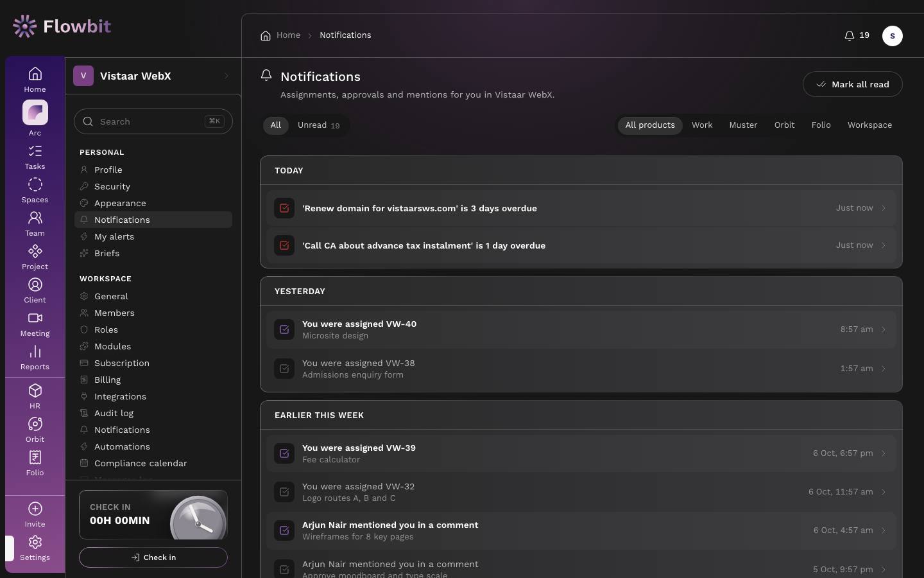This screenshot has width=924, height=578.
Task: Open My alerts in Personal
Action: [153, 236]
